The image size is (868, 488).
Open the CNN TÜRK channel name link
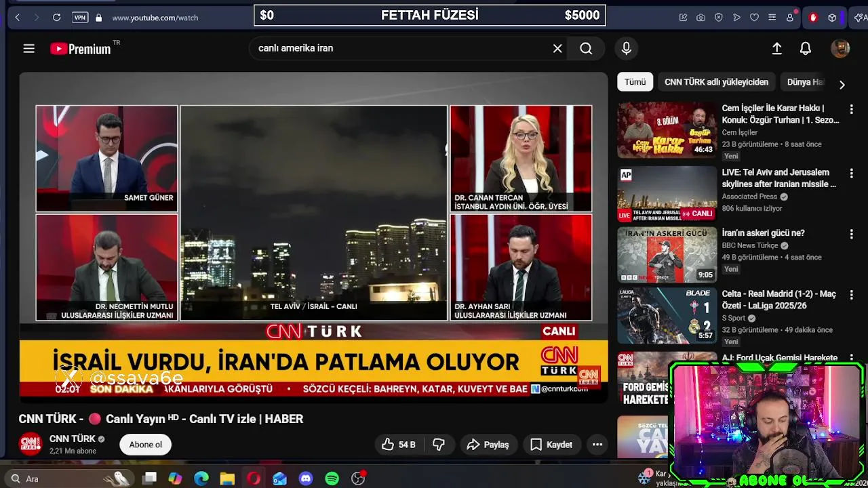pyautogui.click(x=73, y=439)
